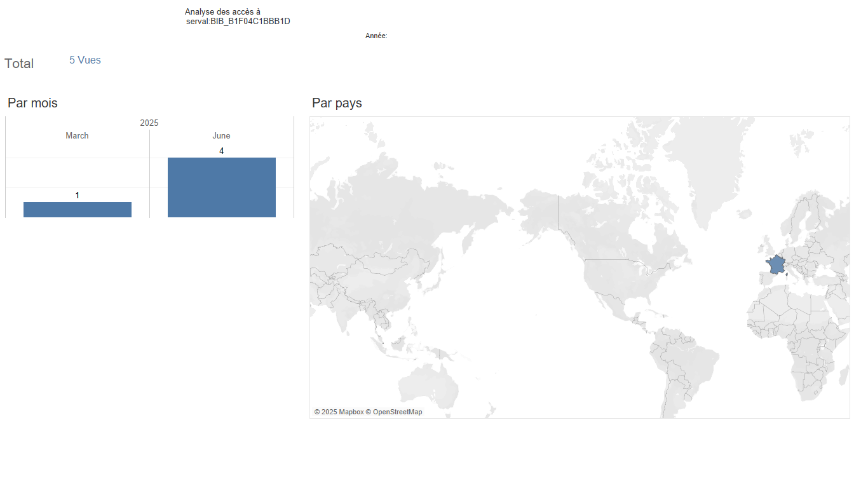Click the "5 Vues" total value
Screen dimensions: 868x488
(85, 60)
